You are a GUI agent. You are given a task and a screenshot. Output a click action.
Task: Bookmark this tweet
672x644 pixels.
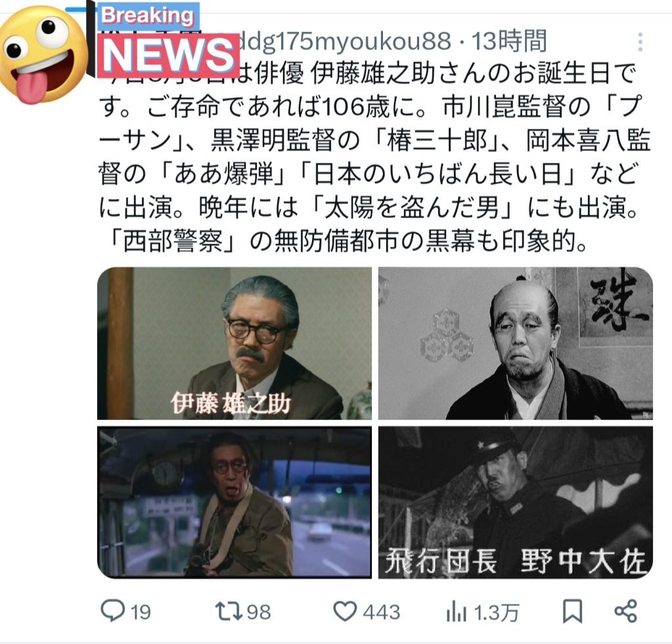(572, 611)
